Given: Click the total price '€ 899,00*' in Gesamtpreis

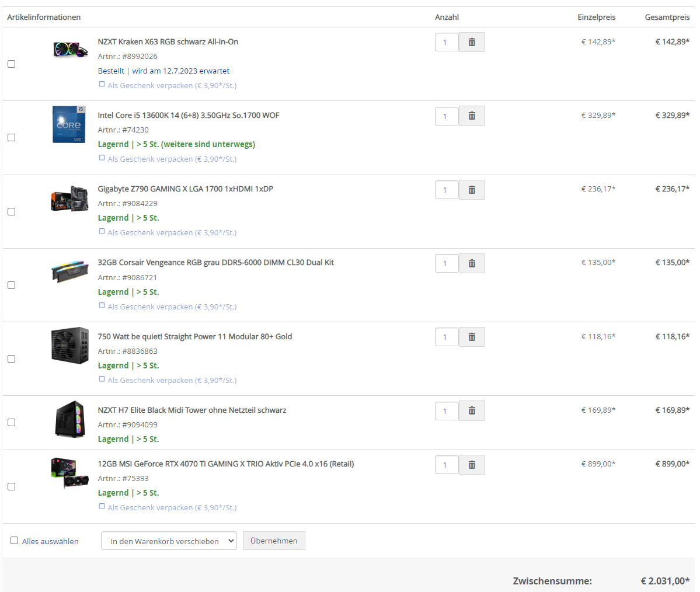Looking at the screenshot, I should [x=673, y=464].
